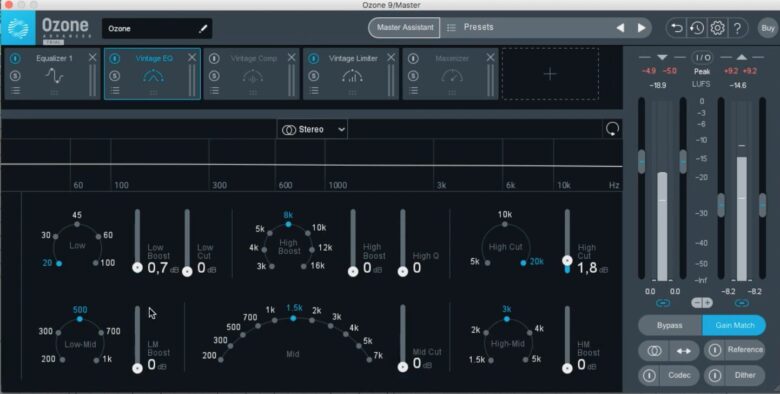
Task: Open the Codec panel
Action: pyautogui.click(x=679, y=375)
